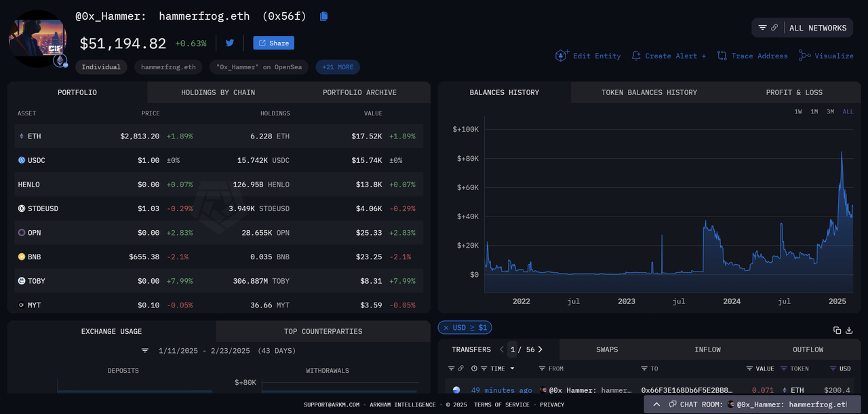Click the Individual tag

pos(101,67)
